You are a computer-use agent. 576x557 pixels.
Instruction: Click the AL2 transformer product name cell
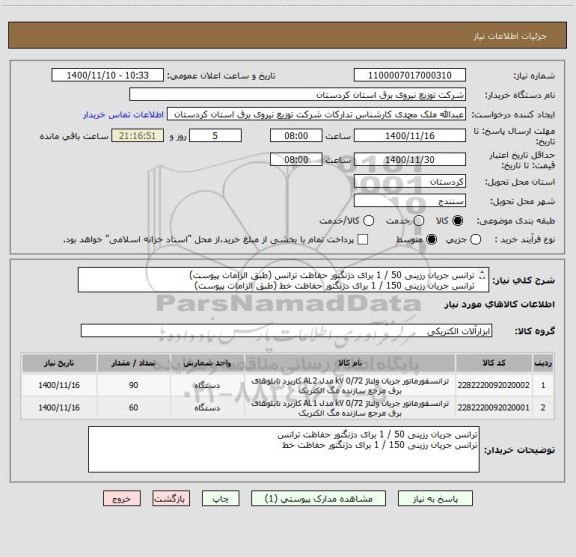tap(350, 385)
